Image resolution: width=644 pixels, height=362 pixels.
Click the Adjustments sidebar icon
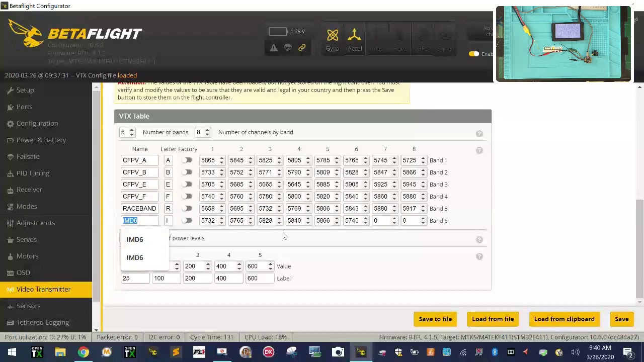11,223
